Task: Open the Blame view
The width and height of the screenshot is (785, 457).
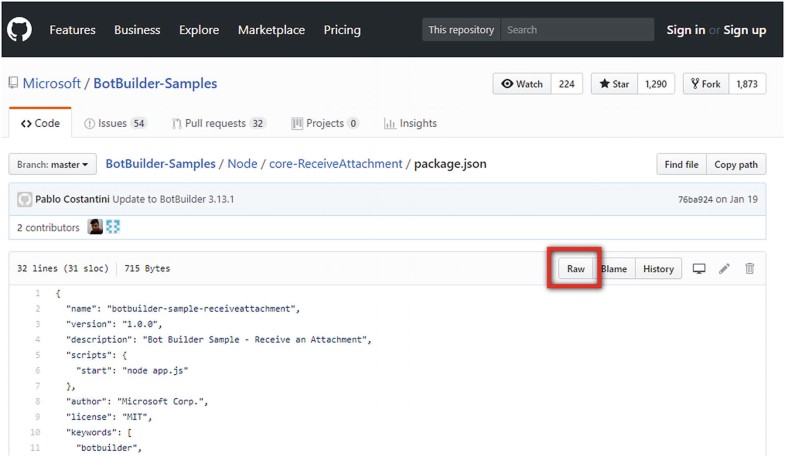Action: pyautogui.click(x=613, y=269)
